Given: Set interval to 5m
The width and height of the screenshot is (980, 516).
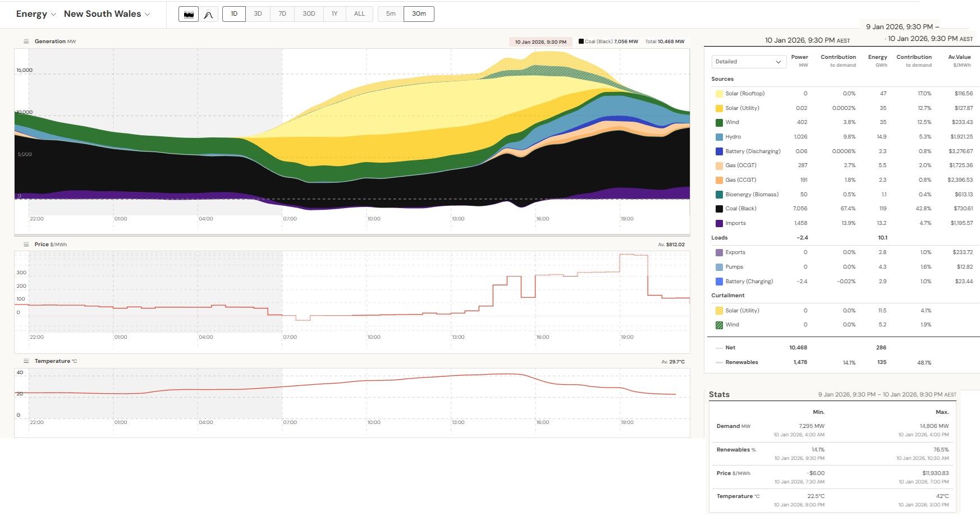Looking at the screenshot, I should [x=391, y=14].
